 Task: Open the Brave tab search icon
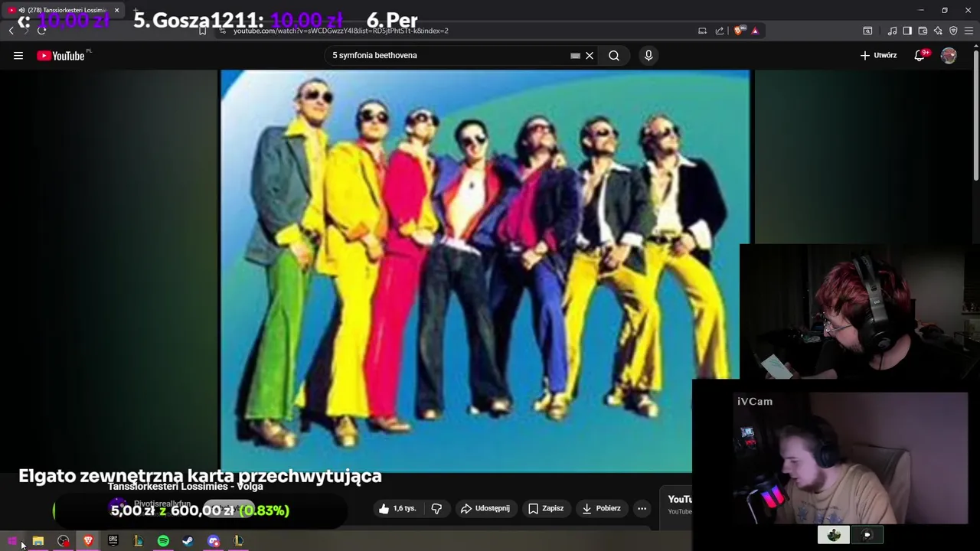tap(867, 31)
